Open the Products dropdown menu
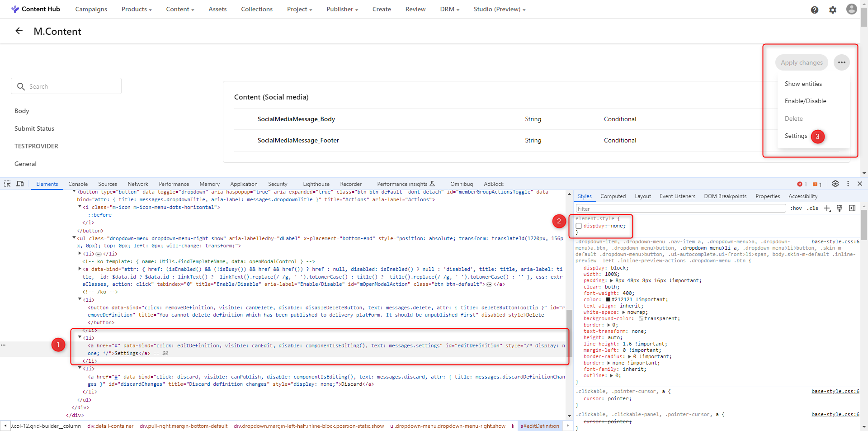Screen dimensions: 868x431 pyautogui.click(x=137, y=9)
